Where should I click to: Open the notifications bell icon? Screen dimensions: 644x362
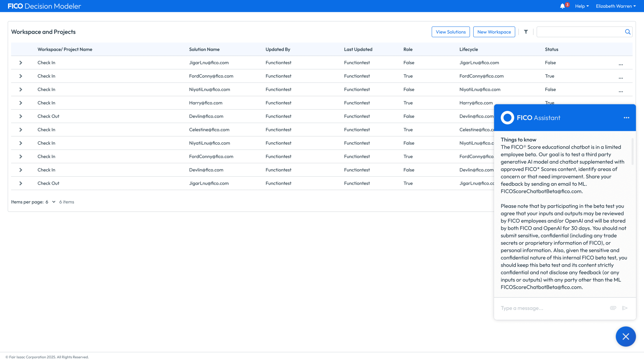[x=562, y=6]
